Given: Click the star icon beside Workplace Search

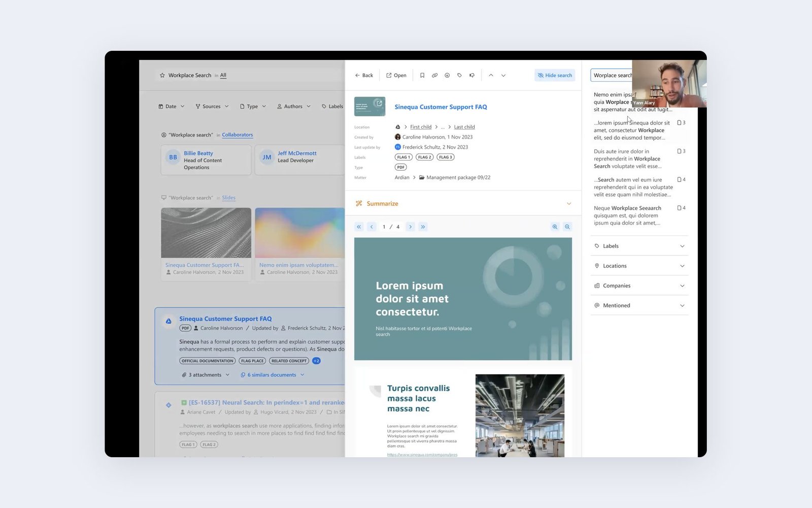Looking at the screenshot, I should coord(162,75).
